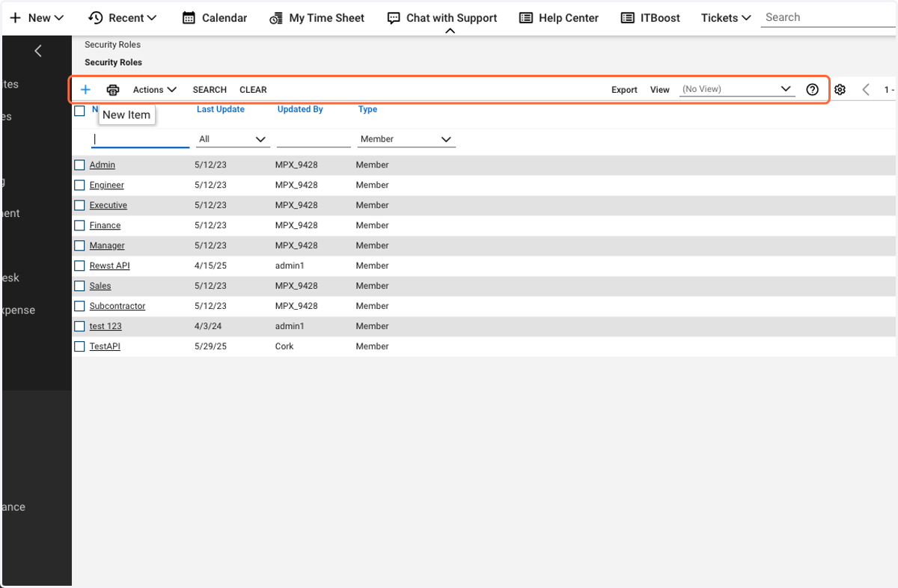This screenshot has width=898, height=588.
Task: Check the test 123 row checkbox
Action: 79,326
